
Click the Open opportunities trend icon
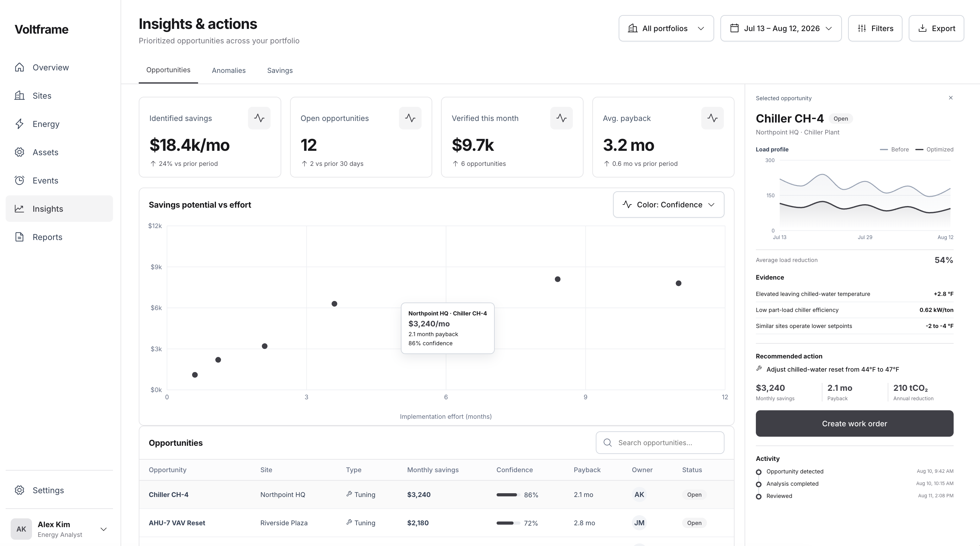(x=410, y=118)
